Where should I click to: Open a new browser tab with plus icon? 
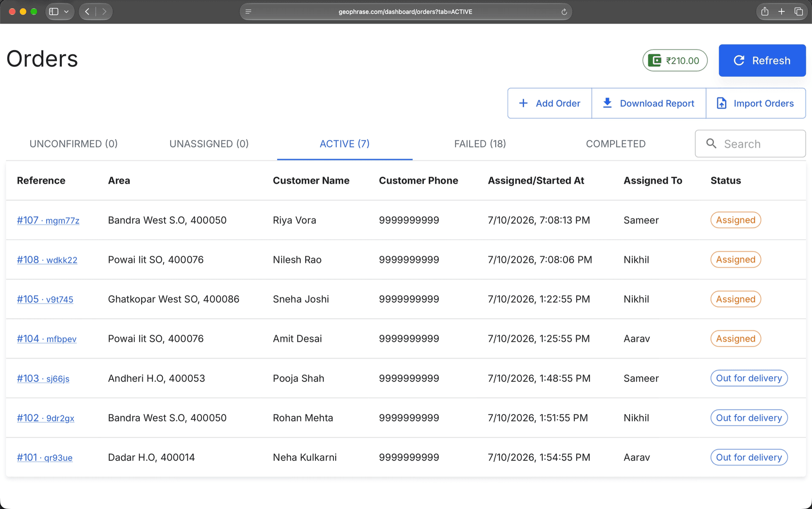[x=781, y=12]
